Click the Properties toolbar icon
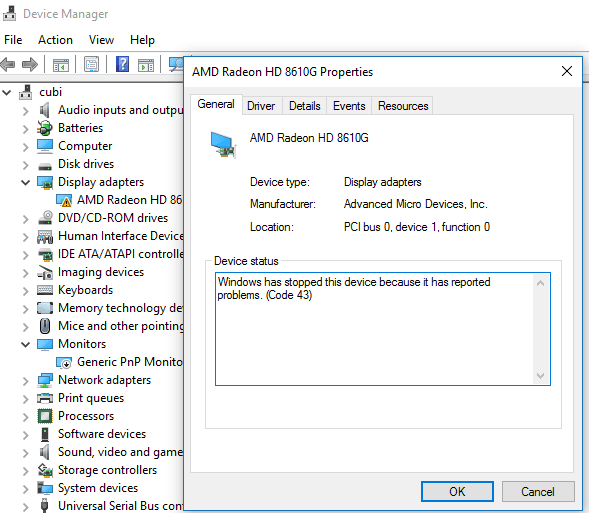The height and width of the screenshot is (513, 589). pos(91,65)
